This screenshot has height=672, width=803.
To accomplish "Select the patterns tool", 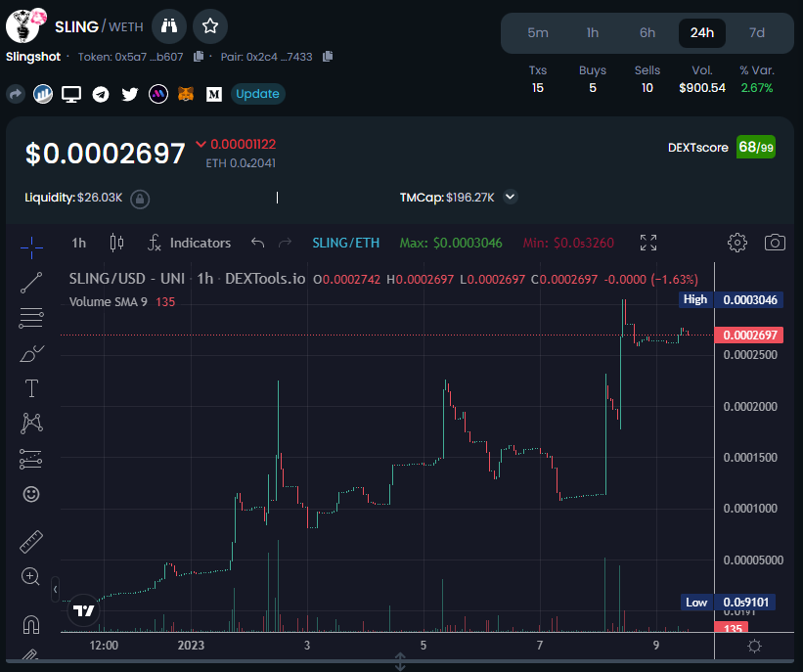I will click(x=31, y=424).
